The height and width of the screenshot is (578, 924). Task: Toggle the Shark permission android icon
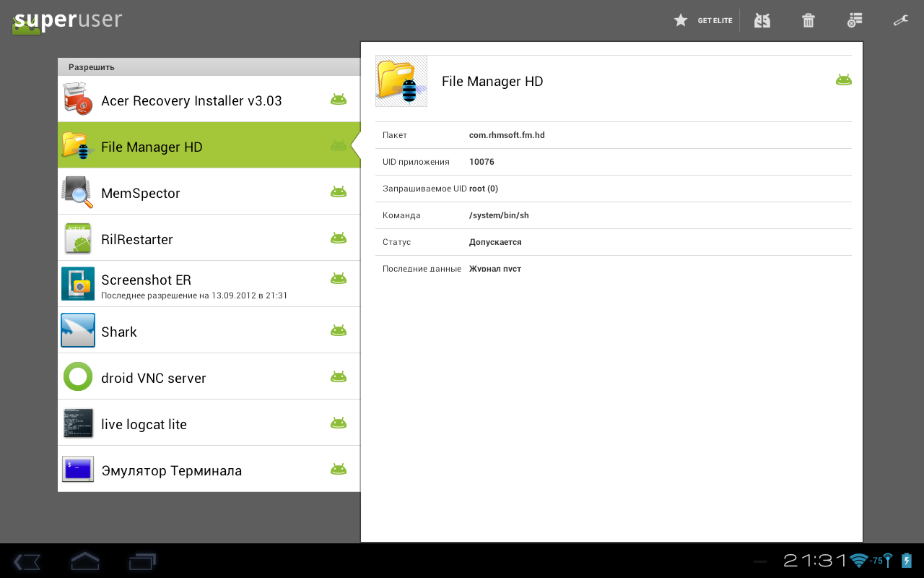(x=339, y=331)
